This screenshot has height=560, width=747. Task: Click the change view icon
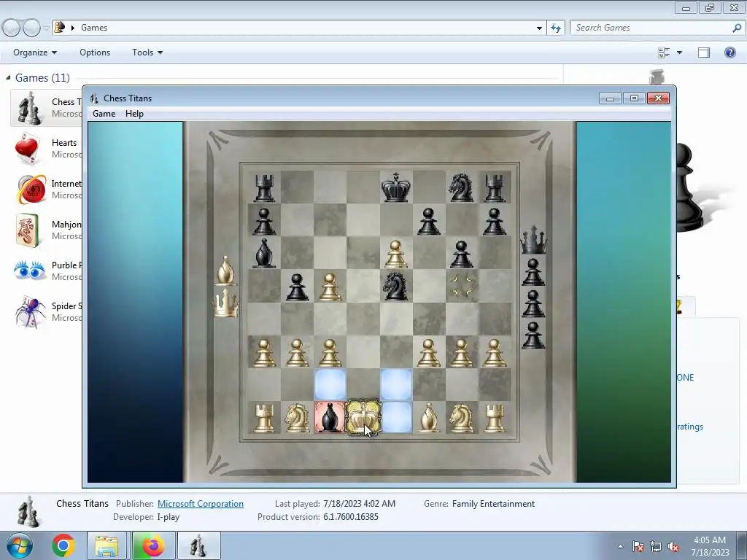pos(664,52)
